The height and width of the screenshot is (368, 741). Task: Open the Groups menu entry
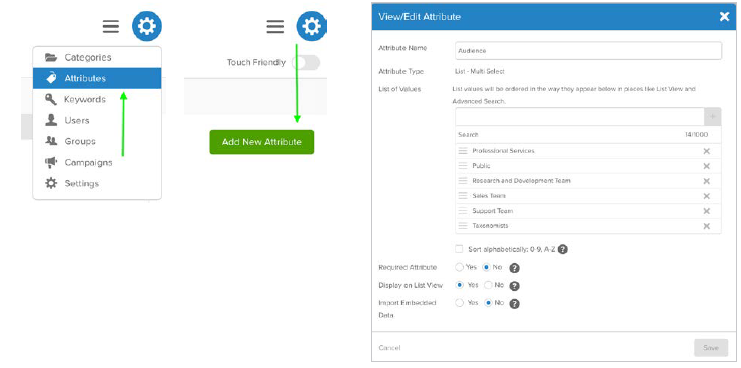(x=97, y=141)
